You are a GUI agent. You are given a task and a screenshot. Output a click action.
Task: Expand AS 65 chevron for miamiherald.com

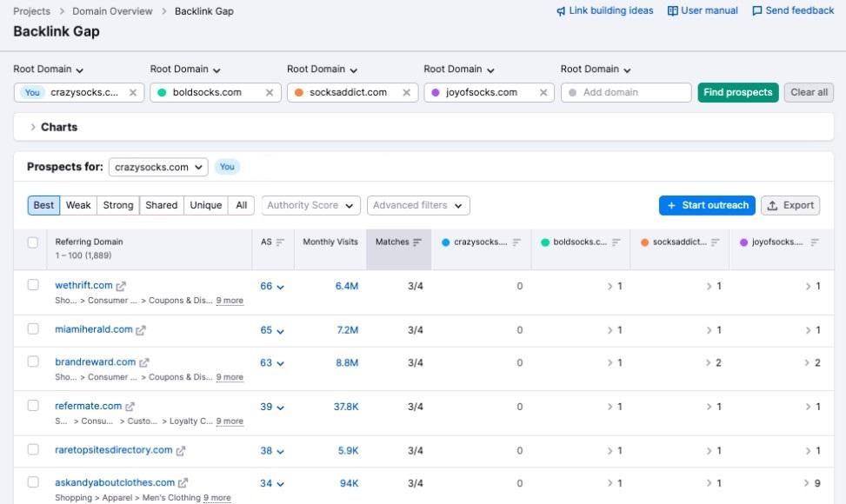coord(281,331)
